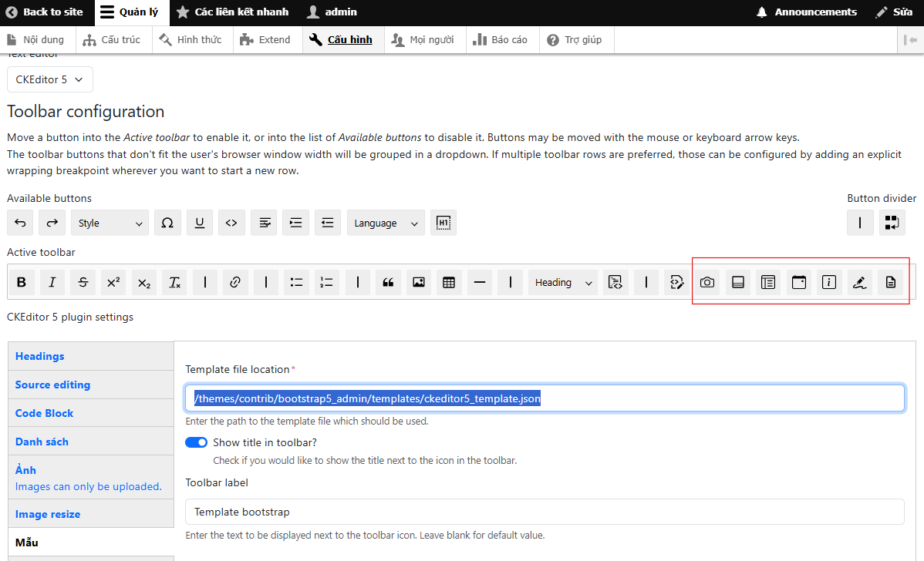The image size is (924, 561).
Task: Switch to the Image resize settings tab
Action: tap(91, 514)
